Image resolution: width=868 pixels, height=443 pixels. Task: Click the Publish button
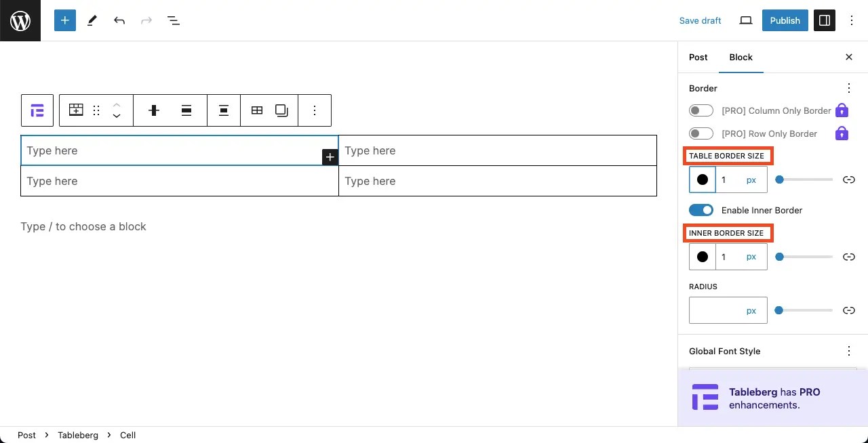(785, 20)
